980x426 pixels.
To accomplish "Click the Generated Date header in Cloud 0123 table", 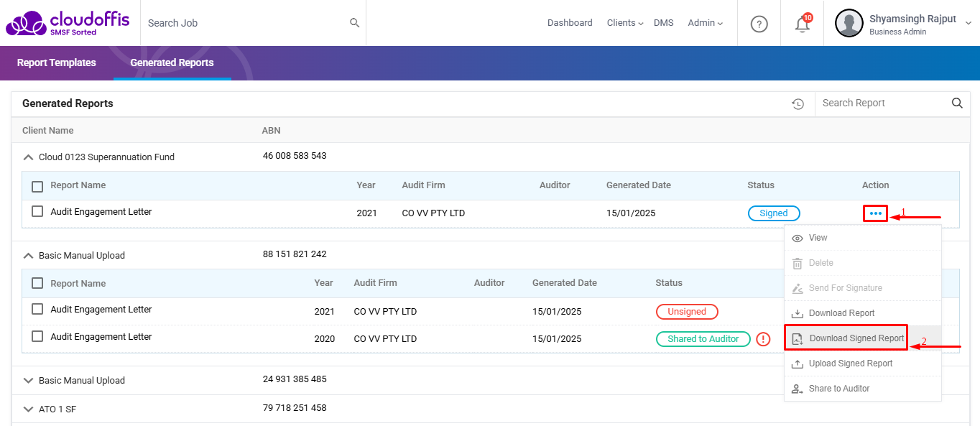I will click(x=639, y=185).
